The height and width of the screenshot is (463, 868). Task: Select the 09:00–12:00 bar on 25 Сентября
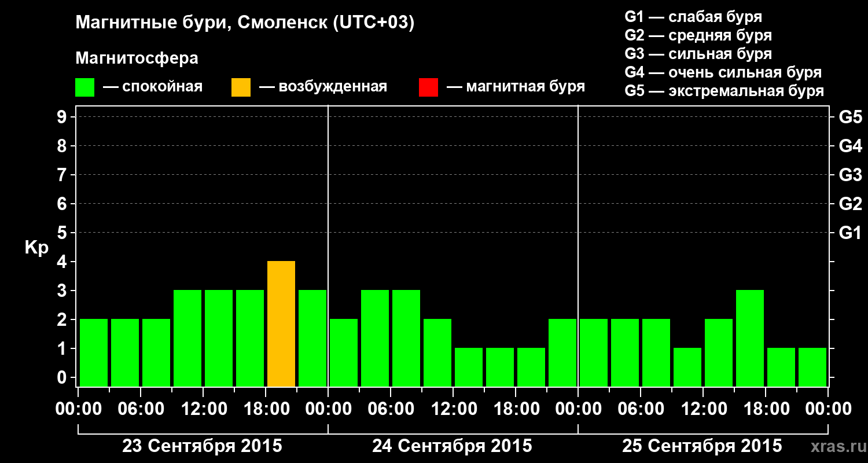(x=687, y=367)
